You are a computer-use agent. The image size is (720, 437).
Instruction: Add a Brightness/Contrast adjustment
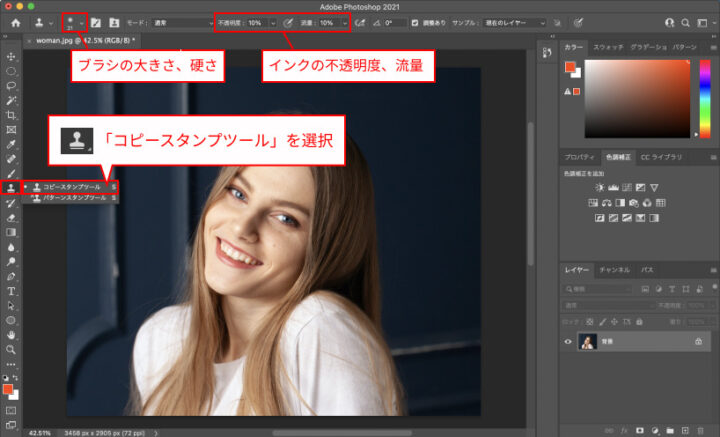[599, 187]
